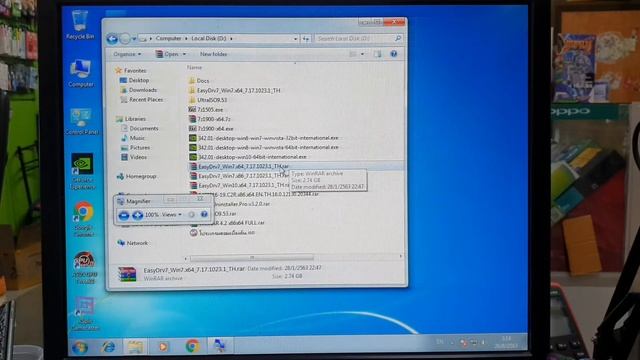Click the Windows Explorer taskbar button
Viewport: 640px width, 360px height.
coord(135,347)
